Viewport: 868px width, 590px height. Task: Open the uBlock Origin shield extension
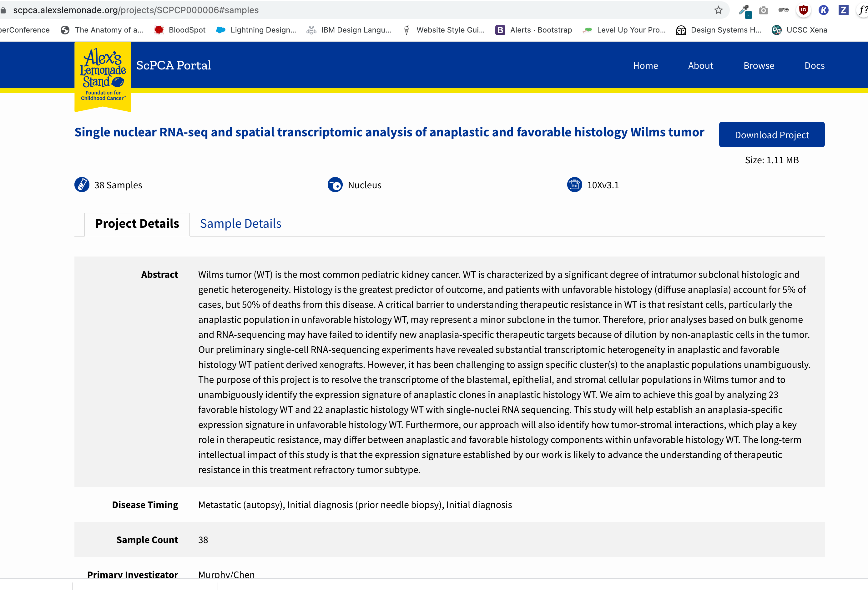803,10
